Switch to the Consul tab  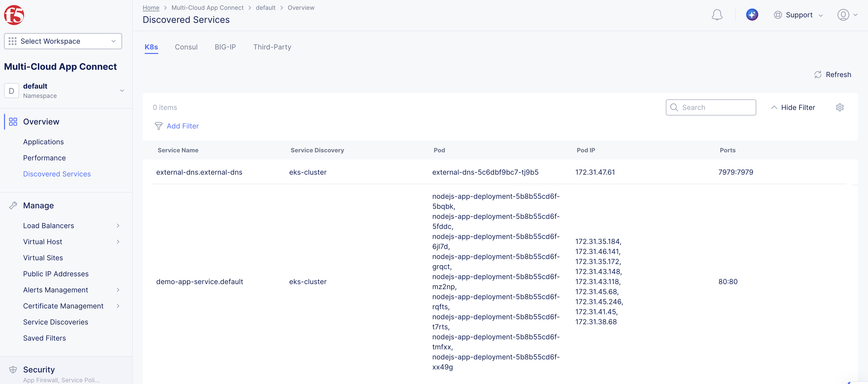[186, 47]
